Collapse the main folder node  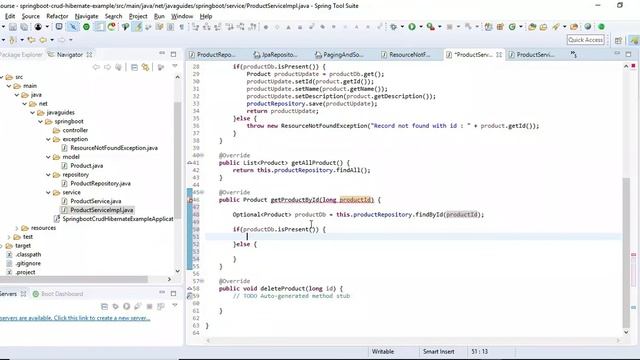[9, 86]
